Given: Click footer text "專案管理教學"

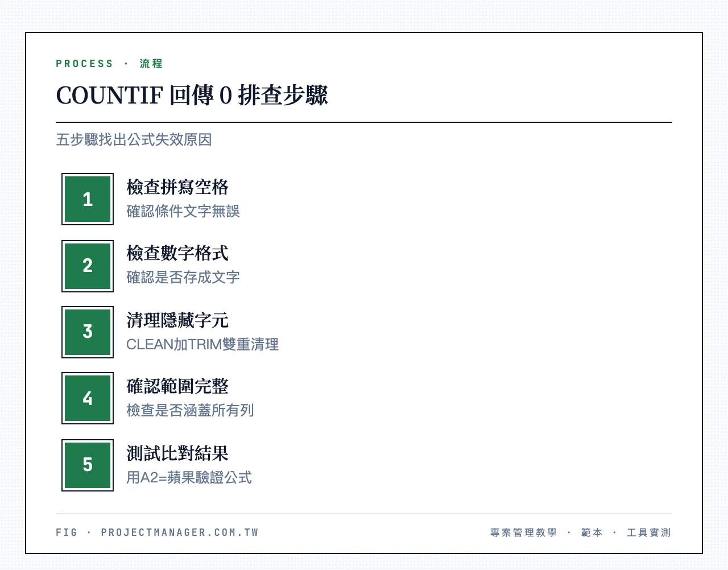Looking at the screenshot, I should pyautogui.click(x=524, y=532).
